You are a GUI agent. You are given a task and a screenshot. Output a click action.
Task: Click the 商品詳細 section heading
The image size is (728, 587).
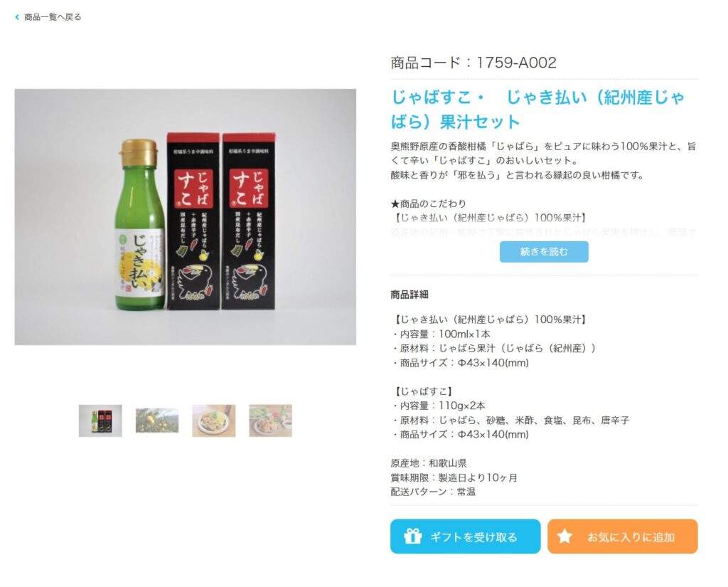coord(409,295)
